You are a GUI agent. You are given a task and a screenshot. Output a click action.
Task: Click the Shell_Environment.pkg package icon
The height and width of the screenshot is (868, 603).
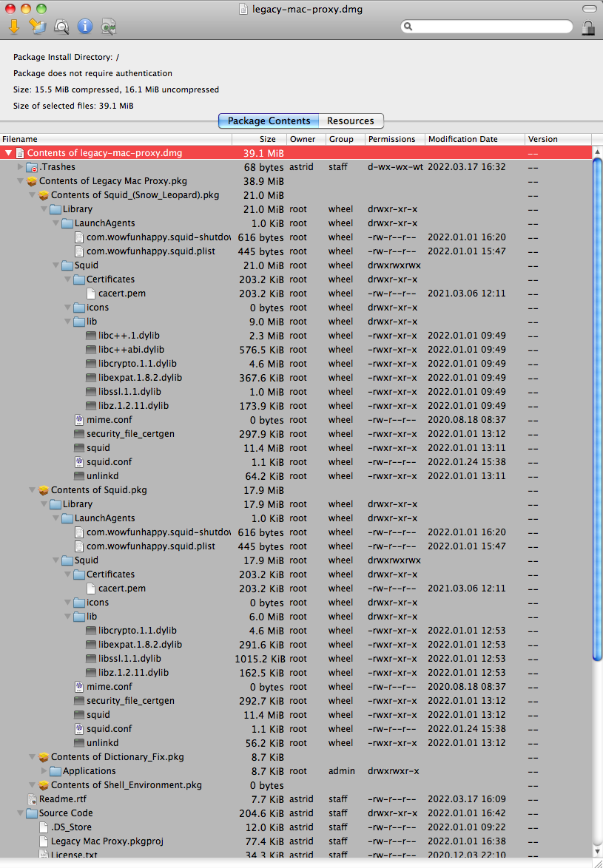click(44, 785)
